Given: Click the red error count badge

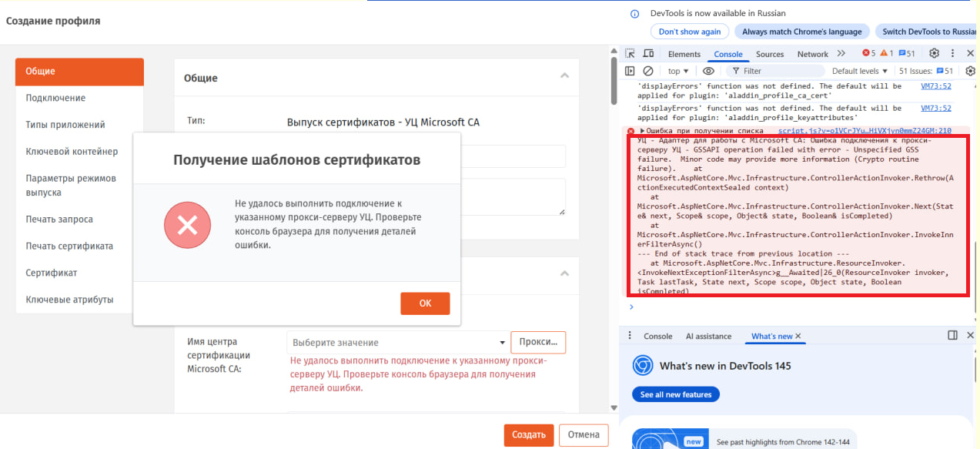Looking at the screenshot, I should pyautogui.click(x=868, y=54).
